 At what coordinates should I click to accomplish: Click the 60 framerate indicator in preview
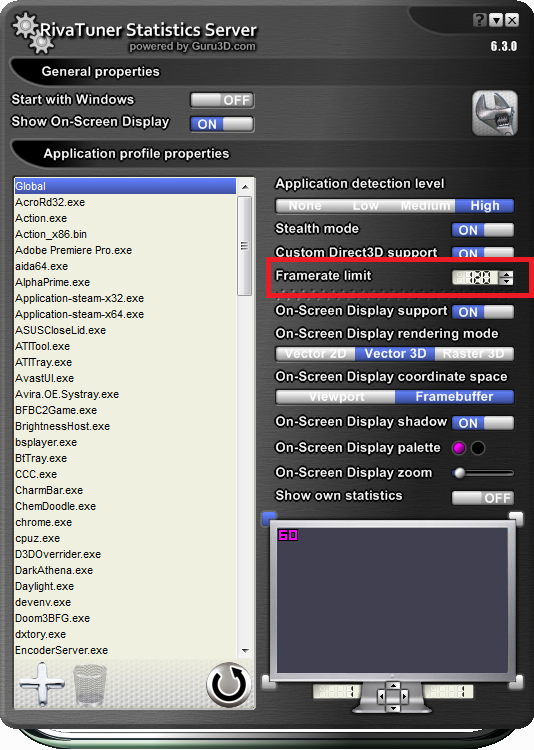(x=288, y=535)
